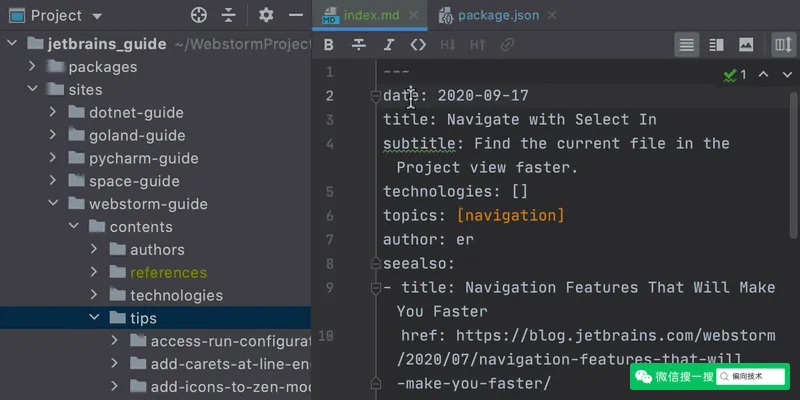Image resolution: width=800 pixels, height=400 pixels.
Task: Select the pycharm-guide folder
Action: tap(155, 158)
